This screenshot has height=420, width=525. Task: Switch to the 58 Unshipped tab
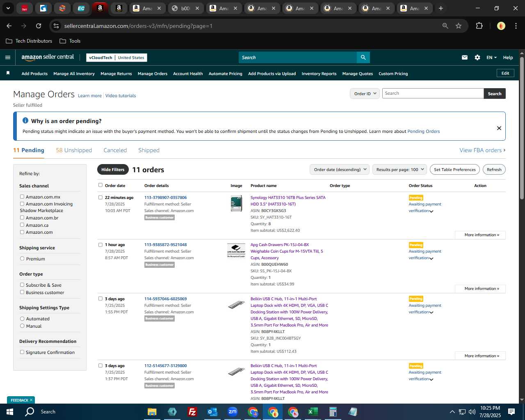74,150
